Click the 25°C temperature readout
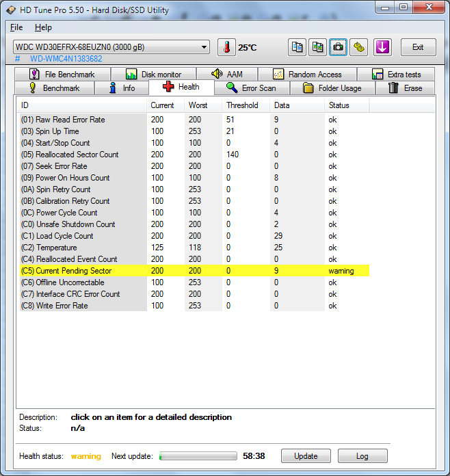This screenshot has width=450, height=476. coord(247,48)
